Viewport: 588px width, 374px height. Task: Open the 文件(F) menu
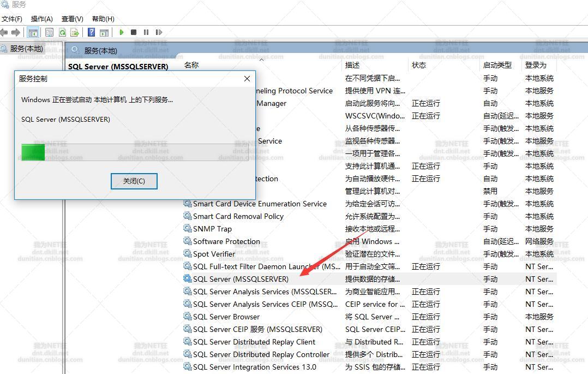coord(12,19)
